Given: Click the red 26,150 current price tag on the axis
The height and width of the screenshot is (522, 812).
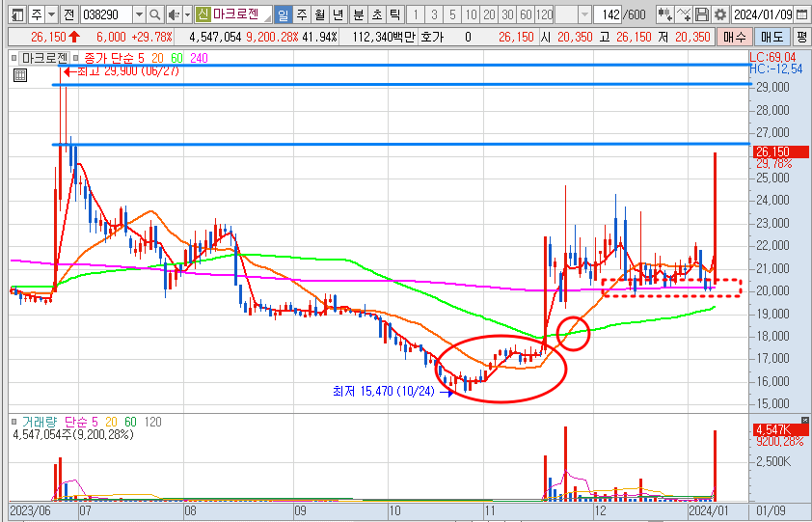Looking at the screenshot, I should click(x=779, y=151).
